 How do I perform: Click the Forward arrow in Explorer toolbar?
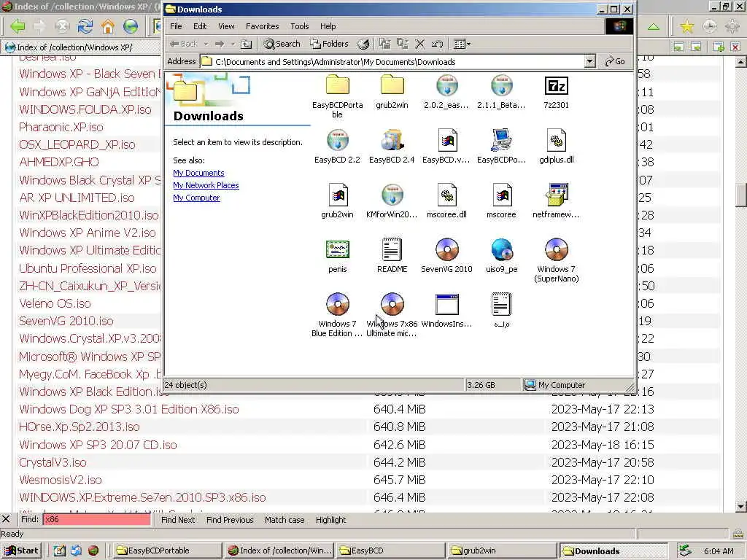pyautogui.click(x=220, y=44)
